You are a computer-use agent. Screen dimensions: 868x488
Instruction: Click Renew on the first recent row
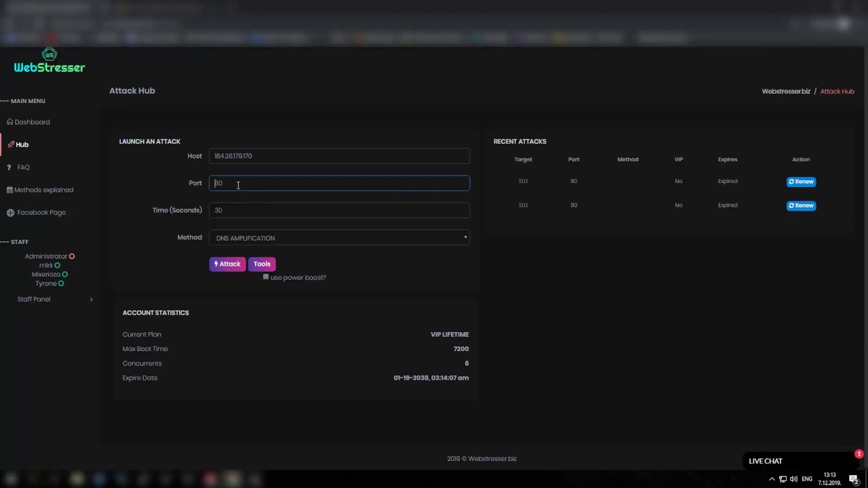pyautogui.click(x=801, y=182)
